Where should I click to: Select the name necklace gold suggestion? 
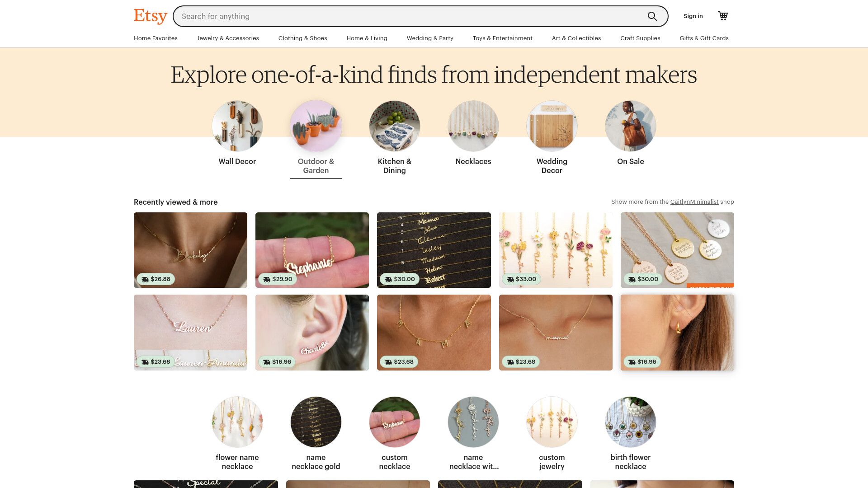coord(316,433)
